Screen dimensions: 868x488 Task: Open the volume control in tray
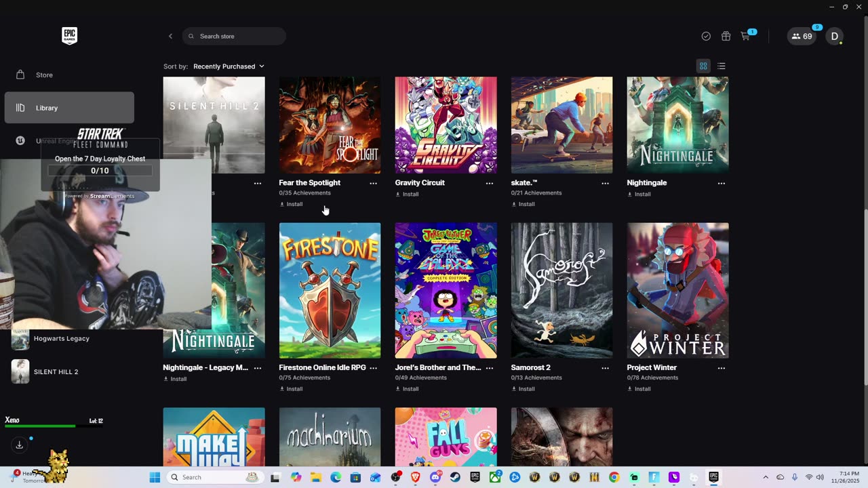(821, 477)
